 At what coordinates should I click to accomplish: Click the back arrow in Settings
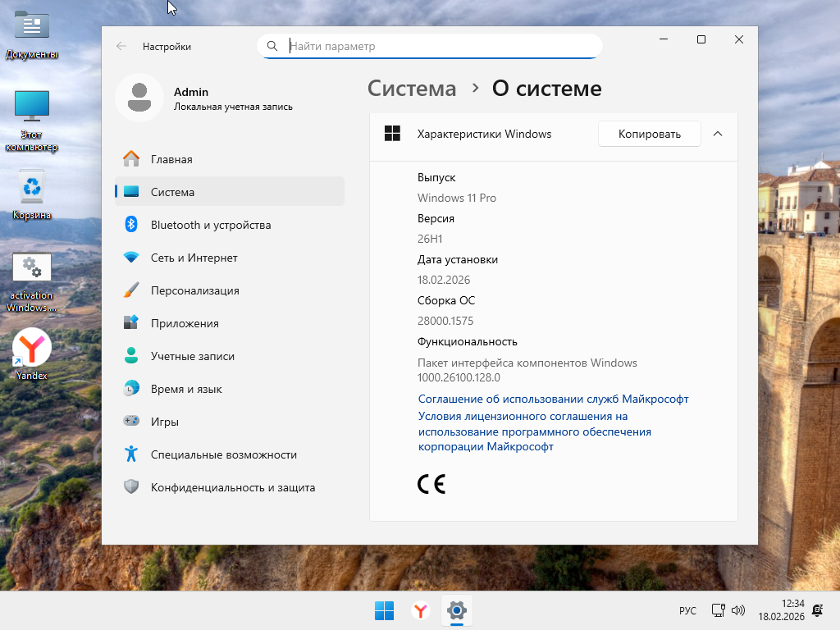(121, 47)
